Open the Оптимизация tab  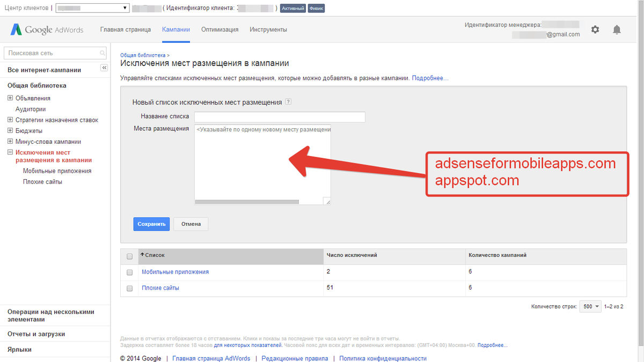tap(220, 29)
